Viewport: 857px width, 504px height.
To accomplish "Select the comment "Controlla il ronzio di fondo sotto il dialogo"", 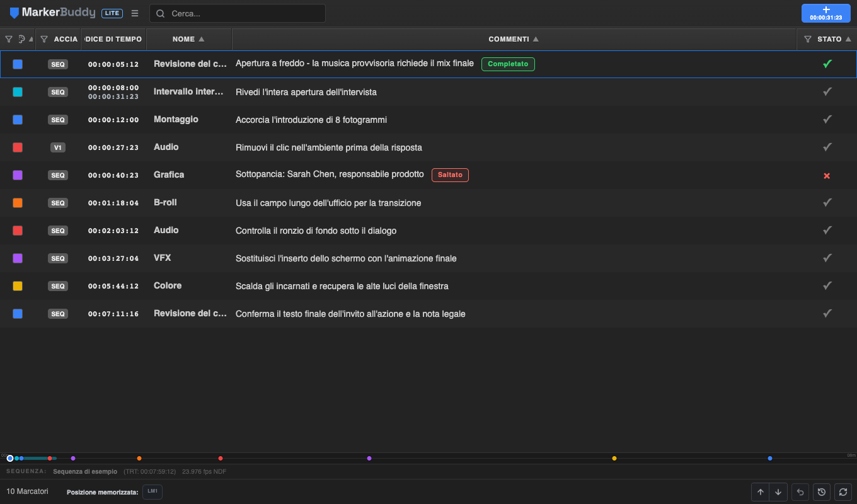I will pyautogui.click(x=316, y=231).
